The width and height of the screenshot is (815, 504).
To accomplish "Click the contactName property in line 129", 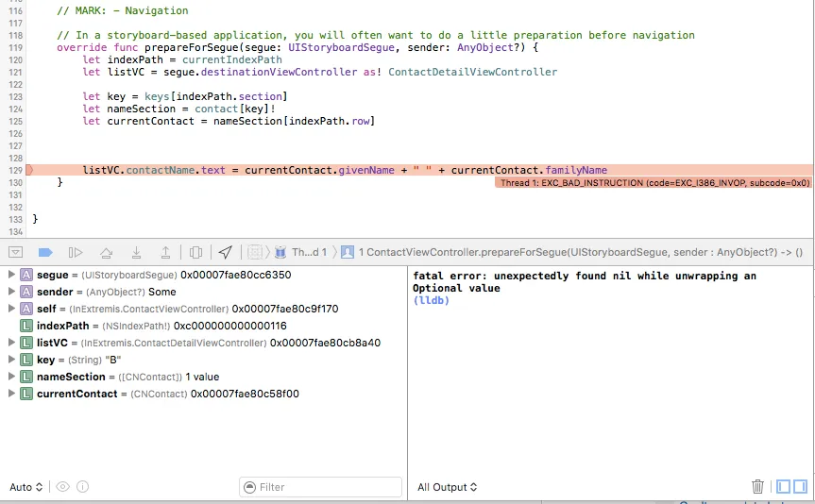I will click(161, 170).
